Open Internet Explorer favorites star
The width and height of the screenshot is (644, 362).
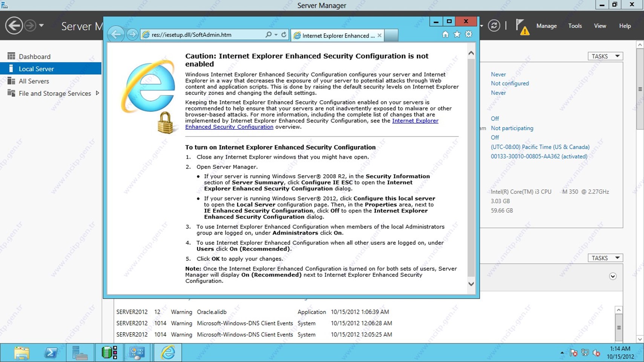[457, 35]
